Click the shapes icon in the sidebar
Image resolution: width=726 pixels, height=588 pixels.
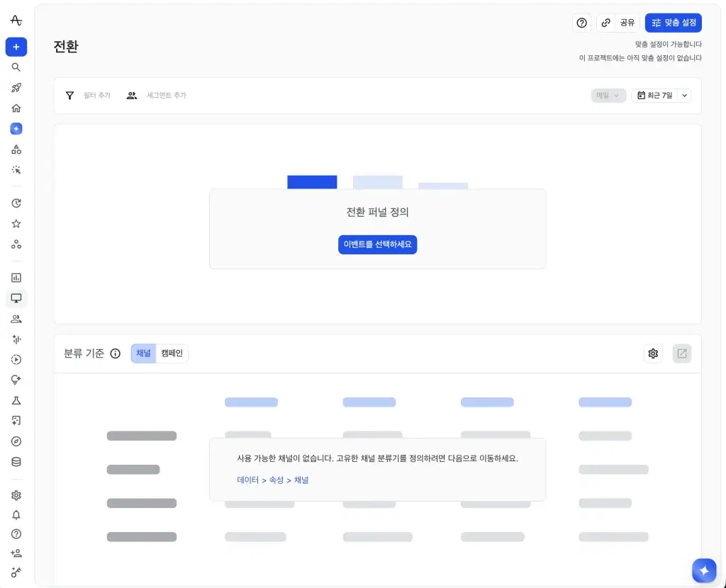pyautogui.click(x=16, y=149)
